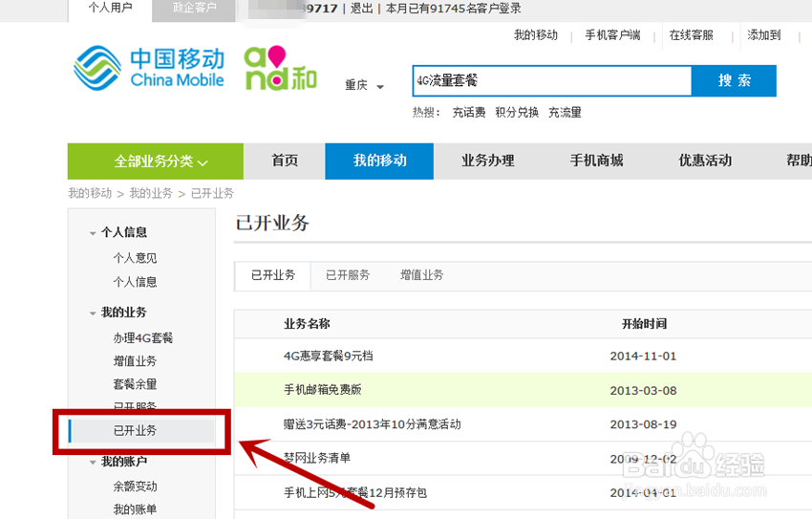Click row 梦网业务清单
Image resolution: width=812 pixels, height=519 pixels.
point(317,458)
